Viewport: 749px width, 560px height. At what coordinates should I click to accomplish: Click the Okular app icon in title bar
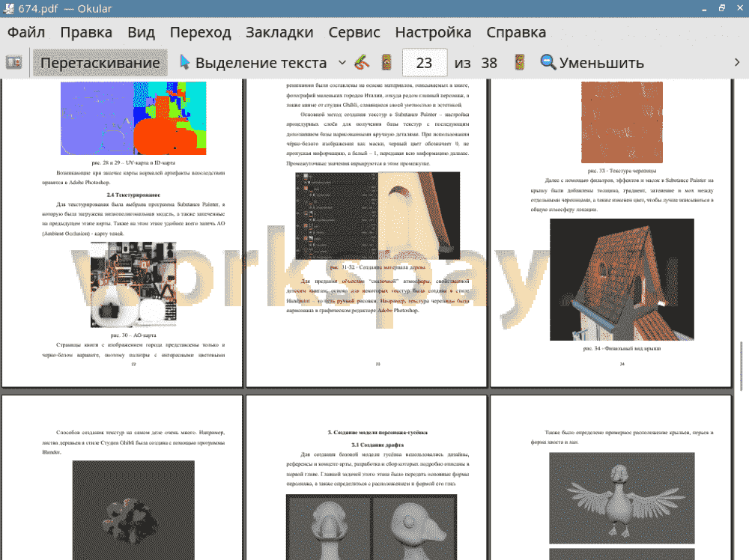(8, 8)
